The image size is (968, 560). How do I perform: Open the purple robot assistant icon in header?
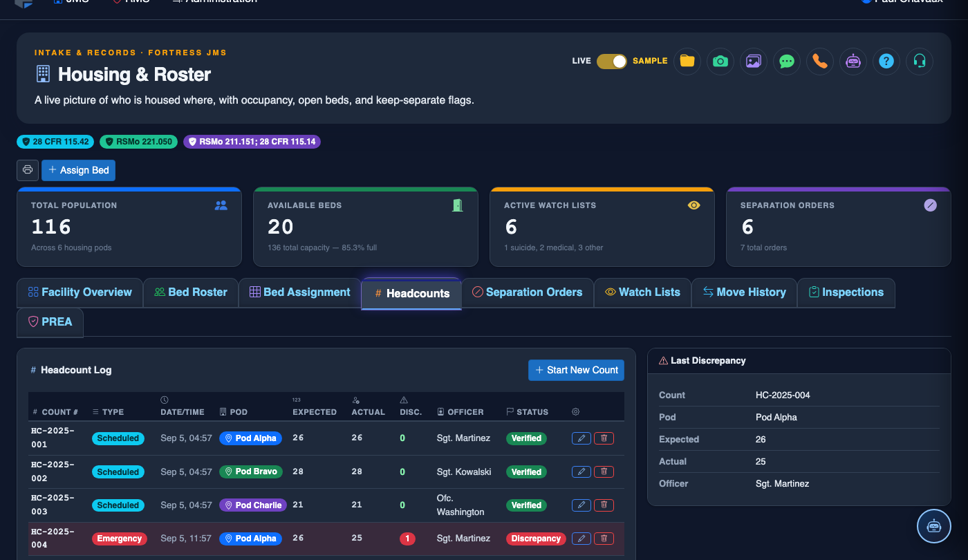[x=853, y=61]
